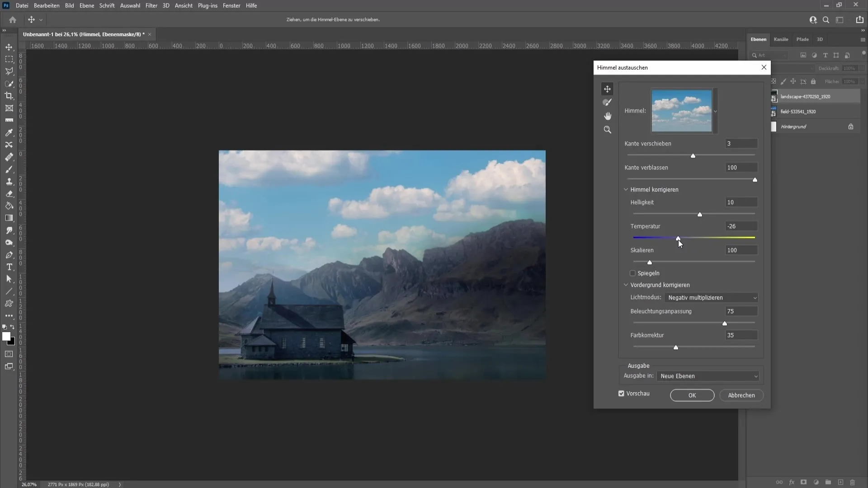Toggle pixel layer filter in Layers panel
This screenshot has height=488, width=868.
pos(803,55)
